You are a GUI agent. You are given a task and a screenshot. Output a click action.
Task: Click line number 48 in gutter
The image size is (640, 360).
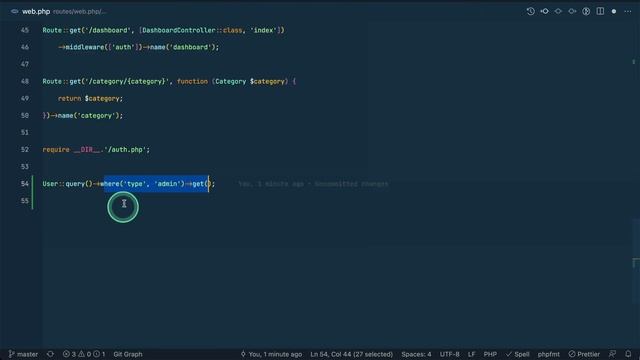tap(24, 81)
